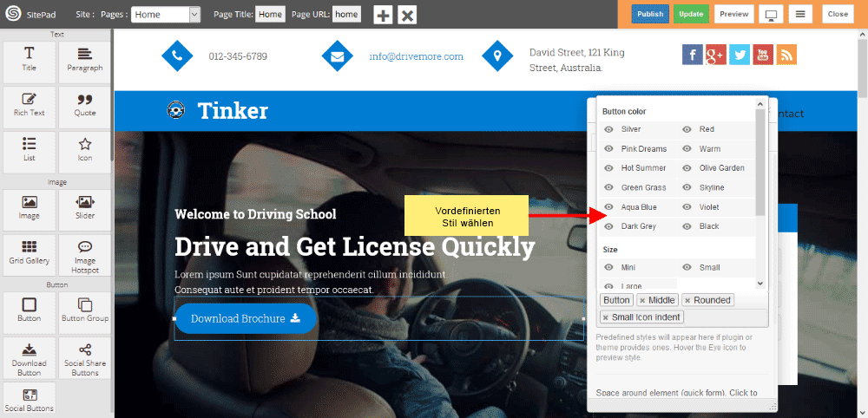Click the Button style tag
This screenshot has height=418, width=868.
click(616, 300)
